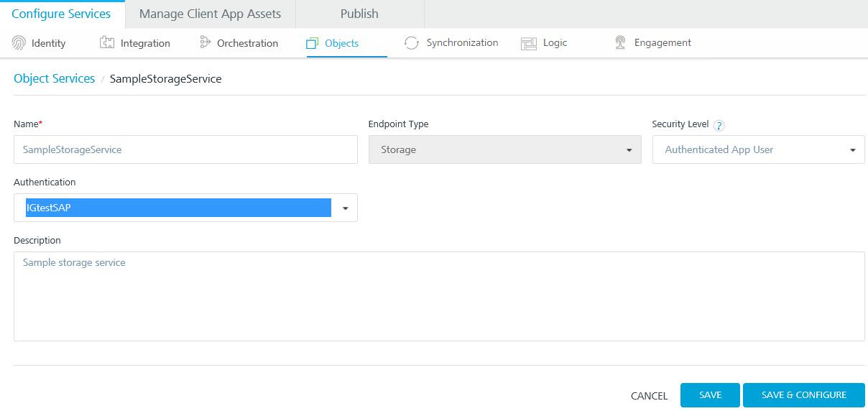Click the CANCEL button
This screenshot has width=868, height=411.
(x=650, y=396)
